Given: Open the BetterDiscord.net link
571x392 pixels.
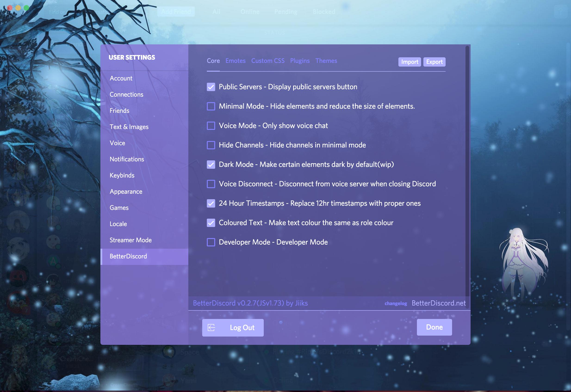Looking at the screenshot, I should (x=438, y=303).
